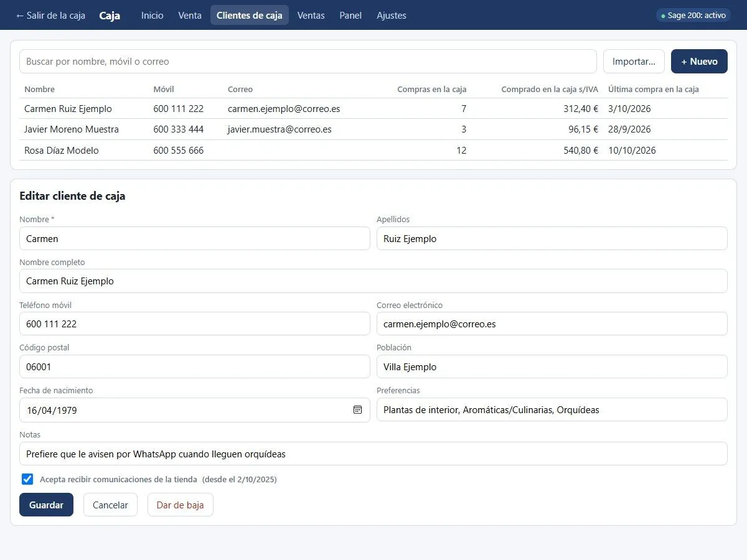Click the Comprado en la caja s/IVA header
747x560 pixels.
pyautogui.click(x=550, y=89)
